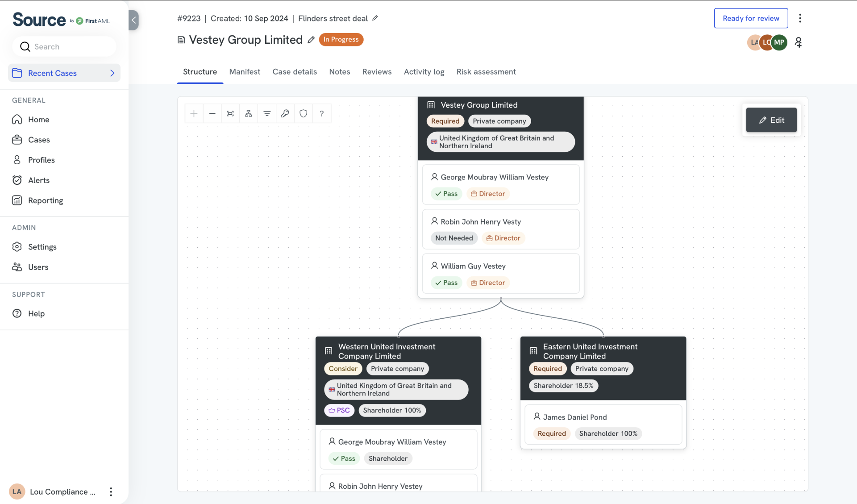Screen dimensions: 857x504
Task: Collapse the left sidebar panel
Action: point(133,20)
